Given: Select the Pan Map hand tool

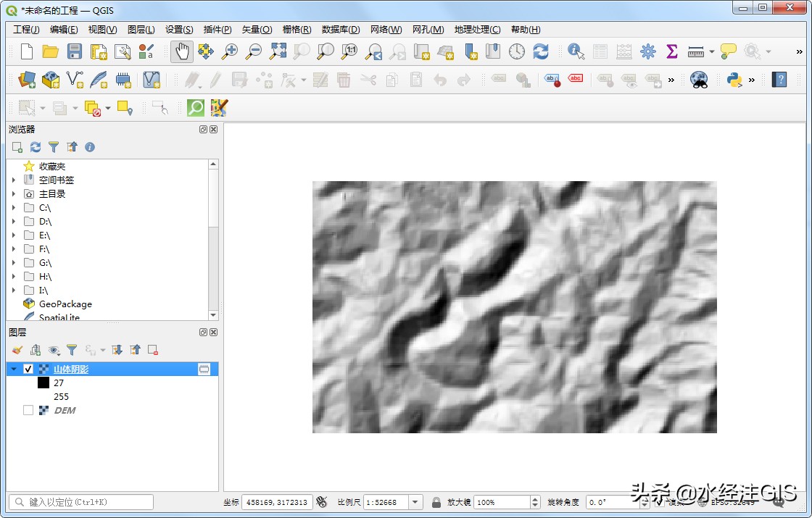Looking at the screenshot, I should pyautogui.click(x=182, y=51).
